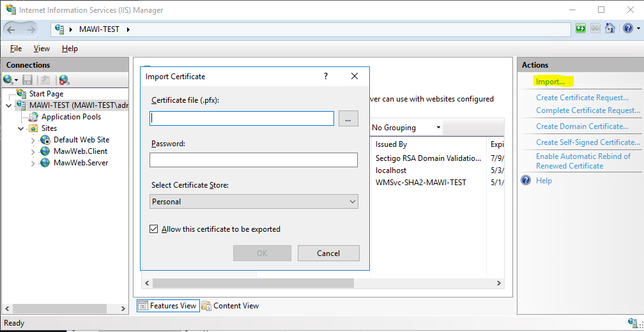The width and height of the screenshot is (644, 332).
Task: Click the Save icon in Connections
Action: [x=27, y=79]
